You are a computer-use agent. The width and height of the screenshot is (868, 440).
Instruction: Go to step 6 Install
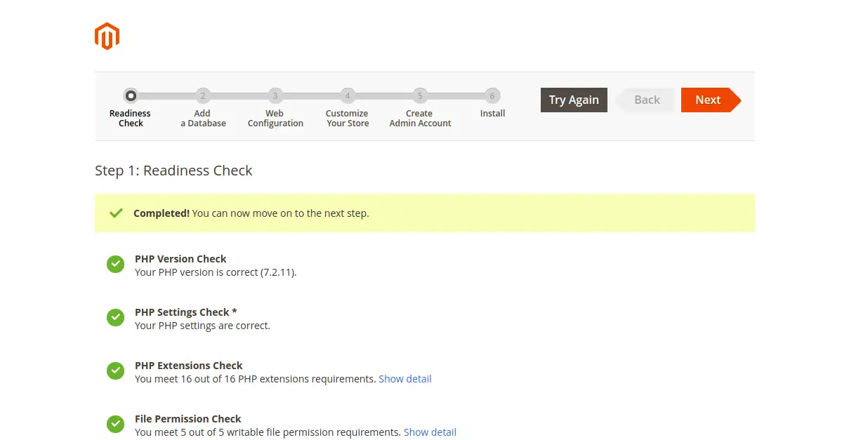coord(492,96)
